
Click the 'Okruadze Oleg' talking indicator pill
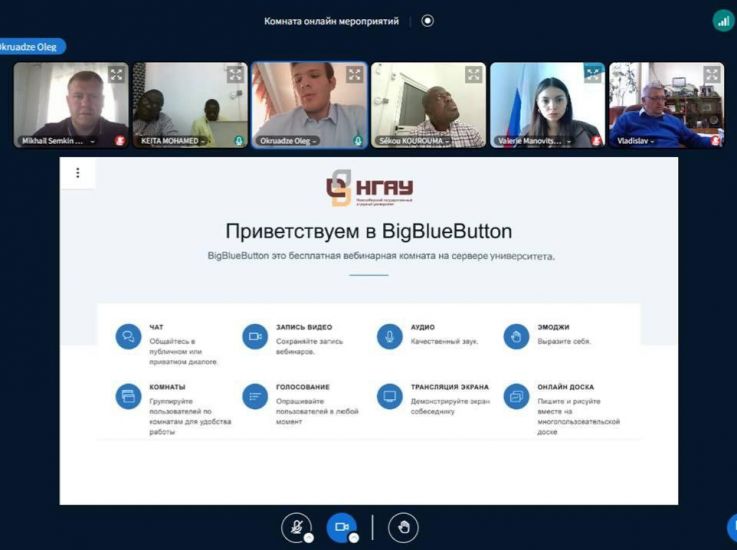point(33,46)
